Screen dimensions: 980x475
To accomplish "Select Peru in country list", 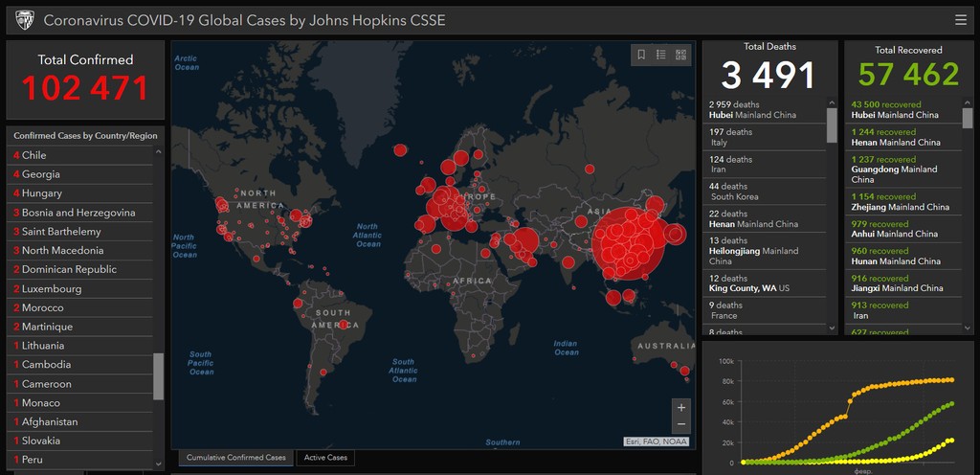I will (x=79, y=460).
